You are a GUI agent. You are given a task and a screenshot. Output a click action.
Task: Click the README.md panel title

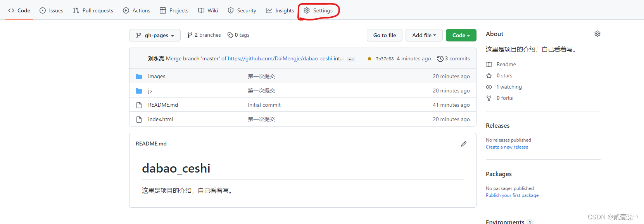[151, 144]
